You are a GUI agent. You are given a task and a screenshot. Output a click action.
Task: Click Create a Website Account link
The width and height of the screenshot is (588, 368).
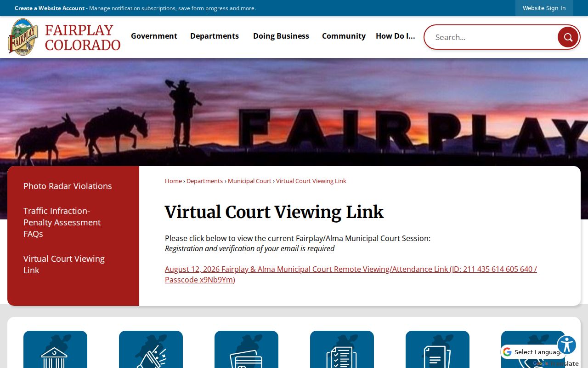50,8
